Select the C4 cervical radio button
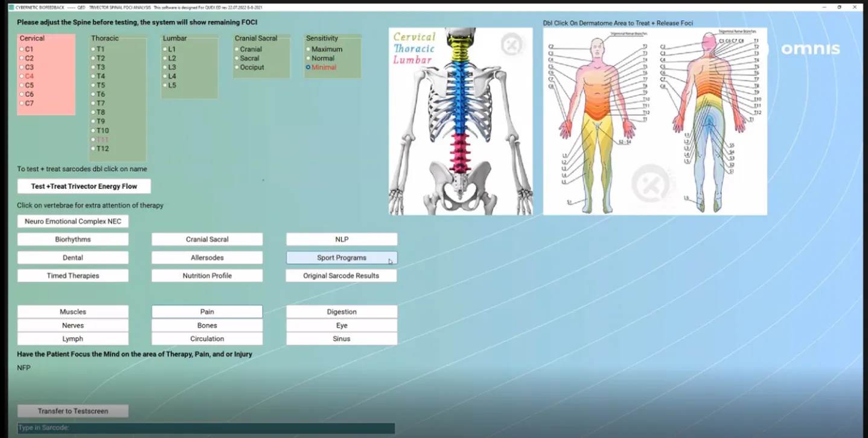The height and width of the screenshot is (438, 868). [22, 77]
